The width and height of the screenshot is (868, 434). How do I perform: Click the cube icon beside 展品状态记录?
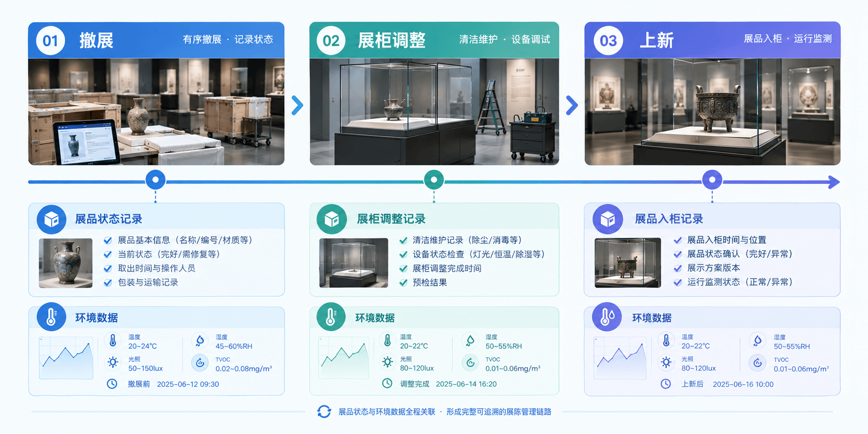[x=51, y=219]
